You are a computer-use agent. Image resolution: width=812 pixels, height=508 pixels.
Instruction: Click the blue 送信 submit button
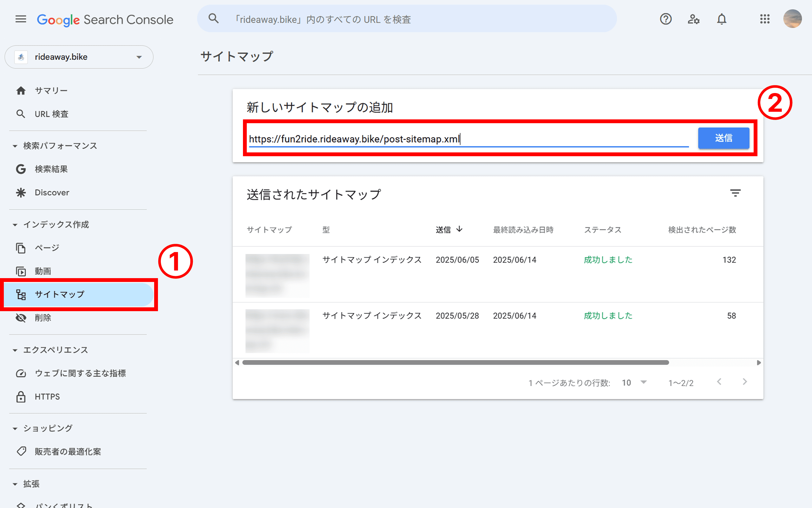click(x=724, y=138)
